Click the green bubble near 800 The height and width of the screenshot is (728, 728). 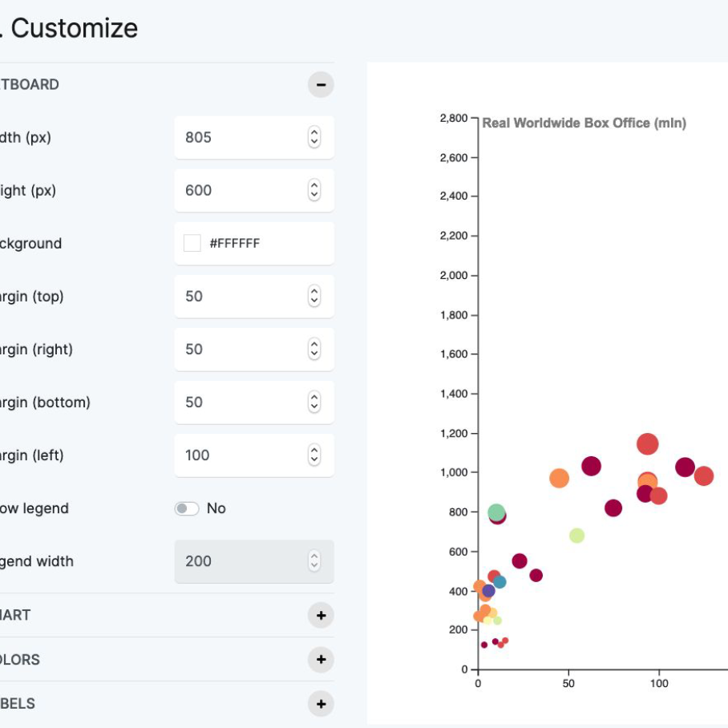pos(496,512)
